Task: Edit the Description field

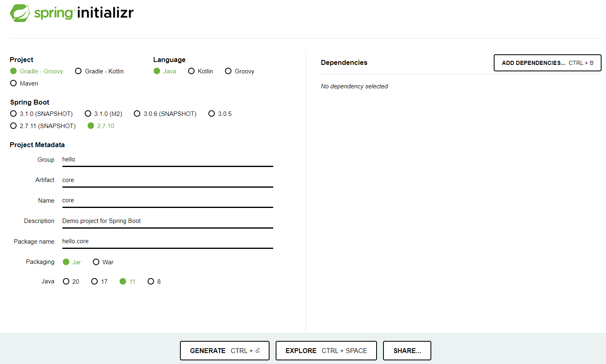Action: pos(167,221)
